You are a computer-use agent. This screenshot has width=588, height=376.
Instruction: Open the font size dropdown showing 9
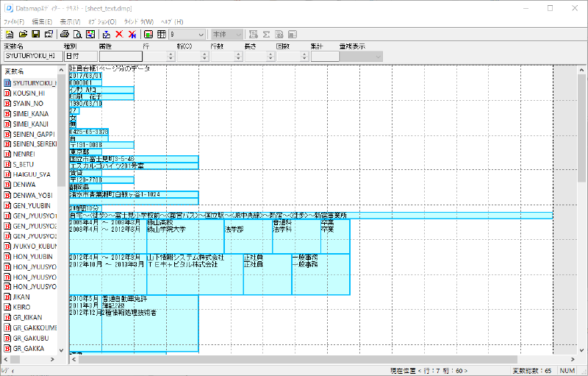click(201, 35)
